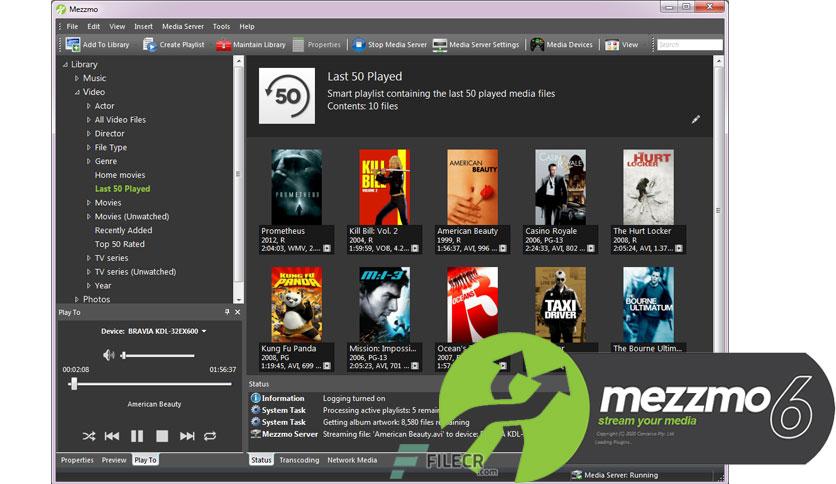Select the American Beauty poster thumbnail
The height and width of the screenshot is (484, 836).
coord(472,187)
